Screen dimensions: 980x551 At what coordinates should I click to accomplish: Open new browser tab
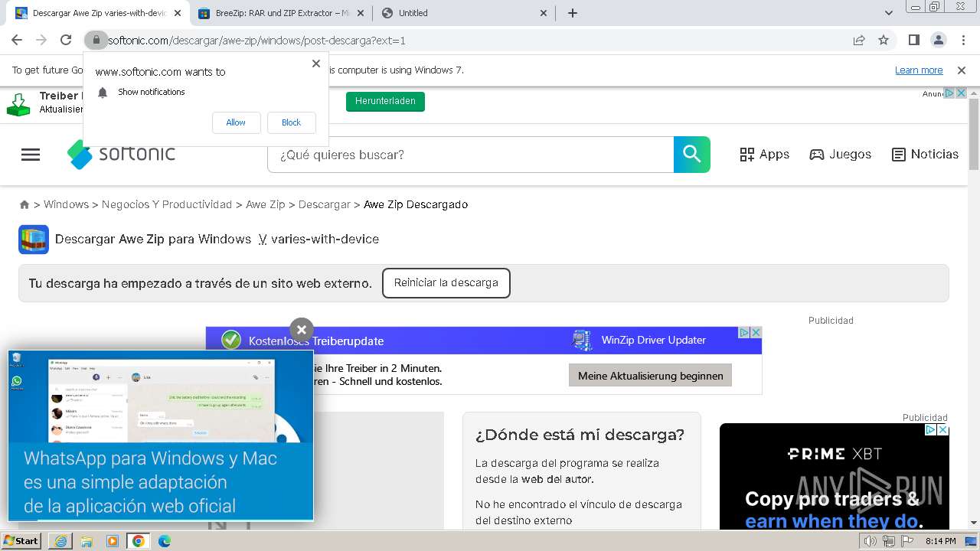pos(572,13)
